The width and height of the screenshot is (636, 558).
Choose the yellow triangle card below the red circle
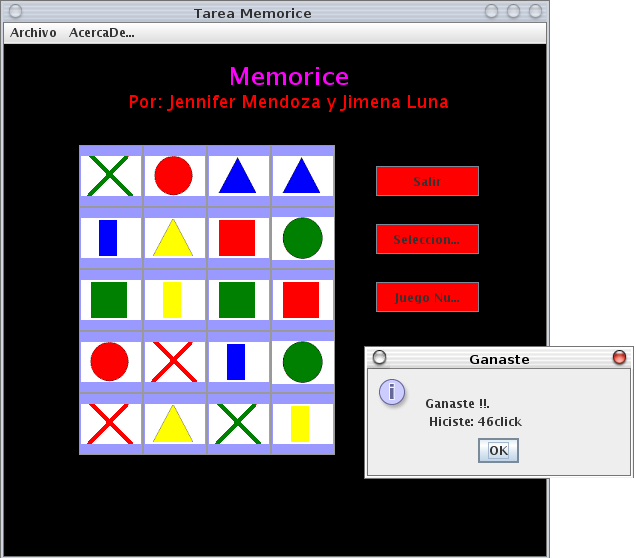pyautogui.click(x=175, y=238)
